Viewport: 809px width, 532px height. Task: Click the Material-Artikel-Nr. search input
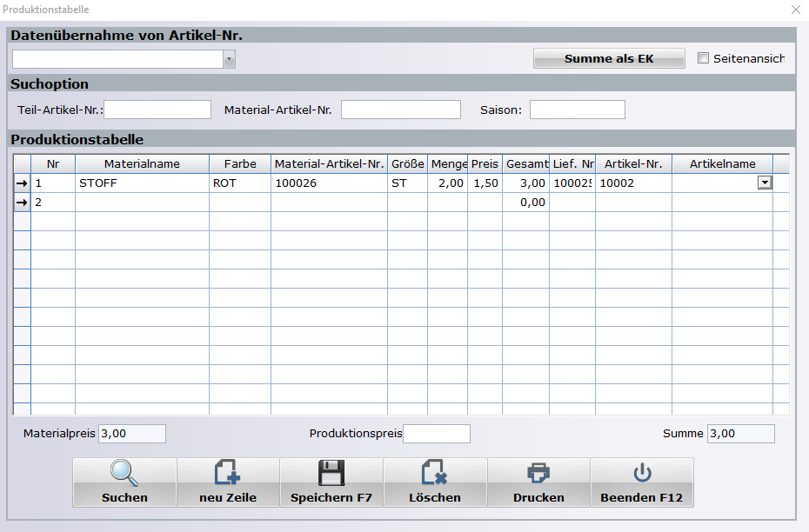[400, 110]
